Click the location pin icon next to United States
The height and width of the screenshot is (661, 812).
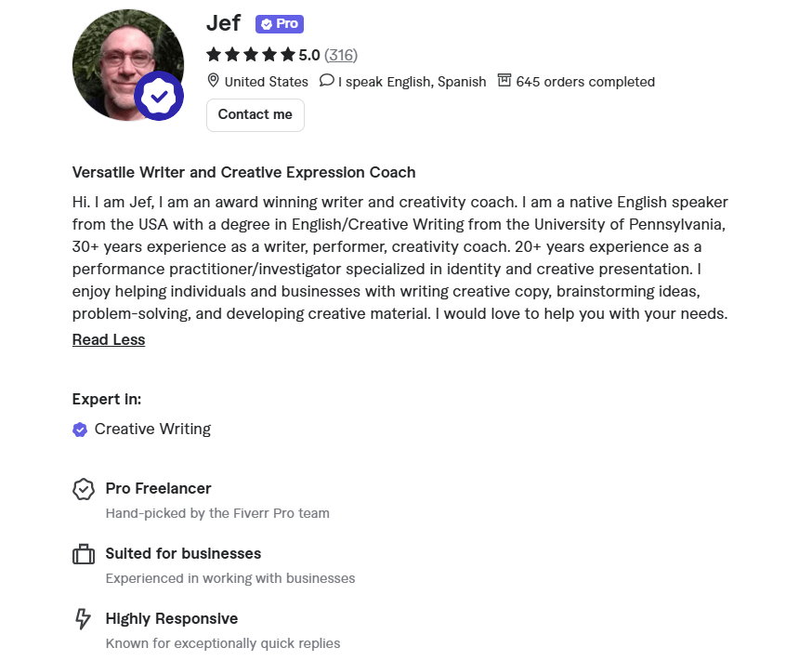point(215,82)
